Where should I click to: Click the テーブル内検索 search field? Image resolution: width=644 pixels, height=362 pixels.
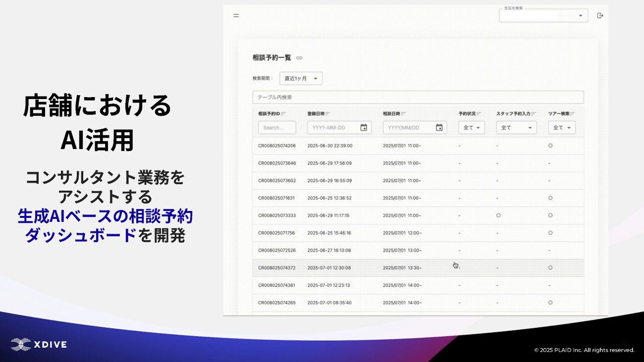pyautogui.click(x=418, y=97)
